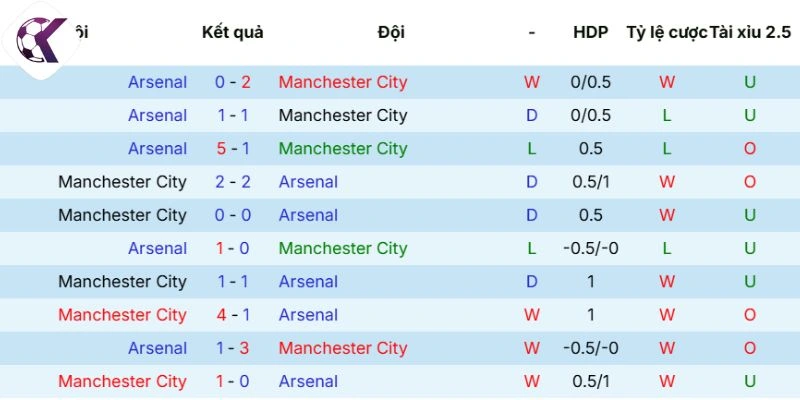Click the 0 - 0 score result
The height and width of the screenshot is (400, 800).
pos(232,215)
